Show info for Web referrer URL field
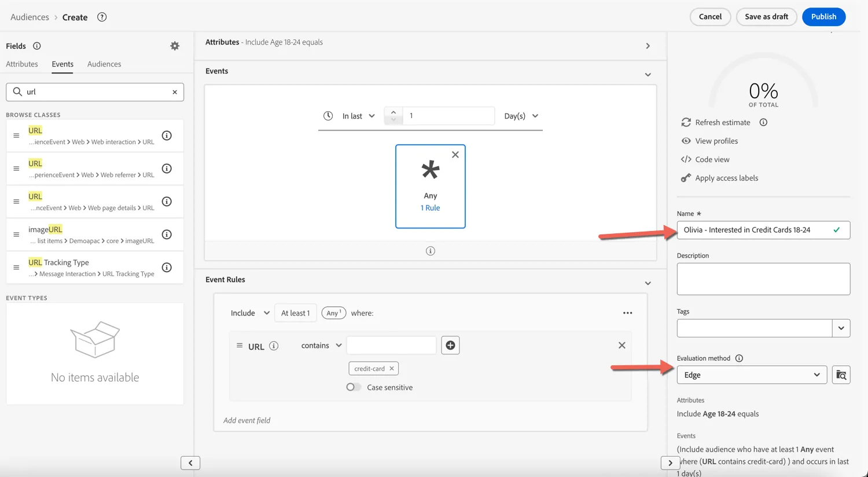Screen dimensions: 868x477 point(167,168)
